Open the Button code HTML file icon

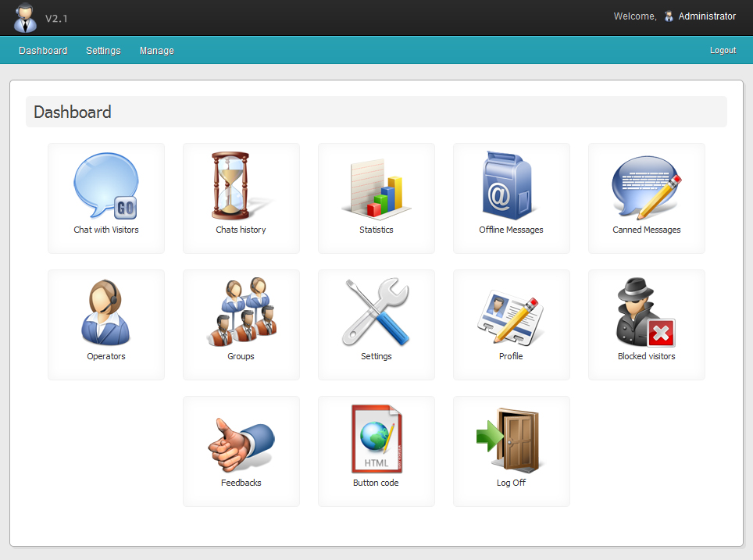[x=376, y=439]
